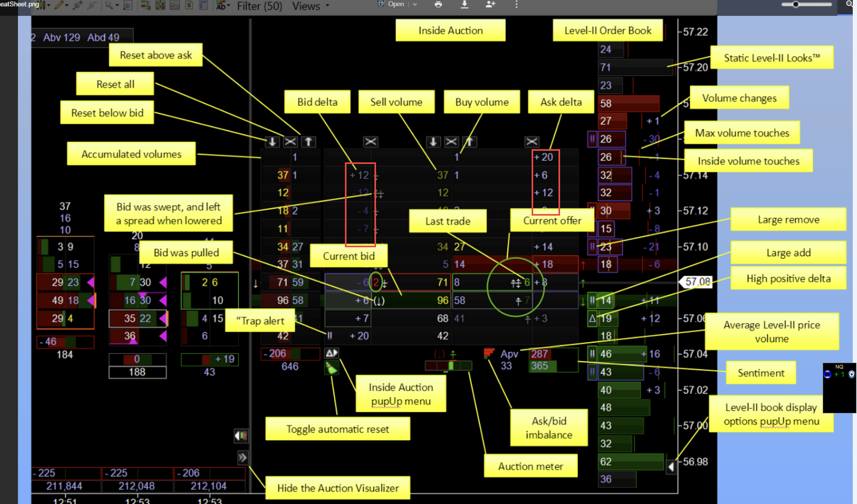857x504 pixels.
Task: Select the cursor pointer tool in toolbar
Action: 108,5
